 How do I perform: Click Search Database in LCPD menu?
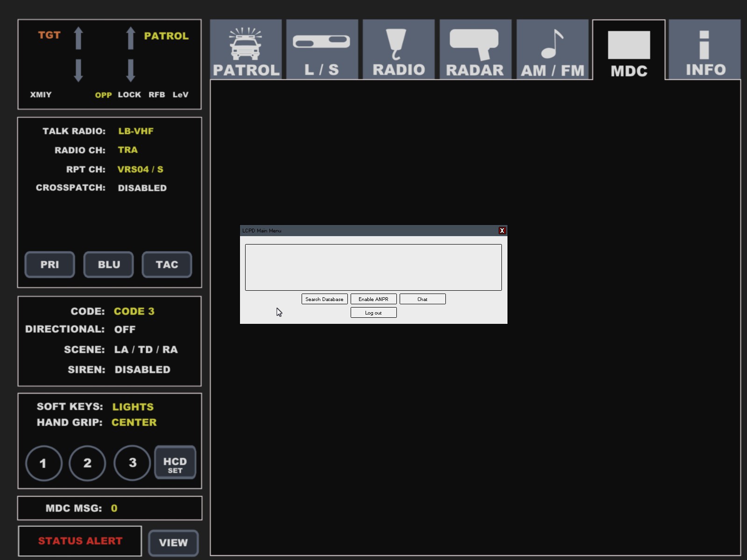point(324,299)
